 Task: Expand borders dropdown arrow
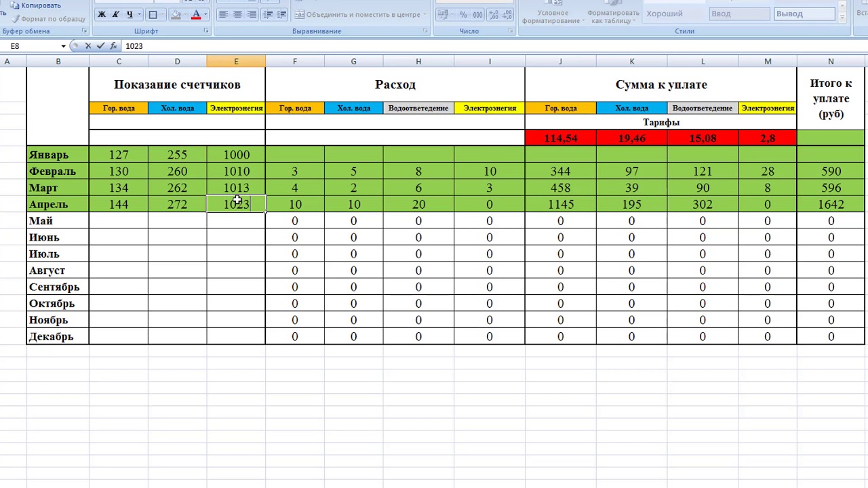(162, 14)
